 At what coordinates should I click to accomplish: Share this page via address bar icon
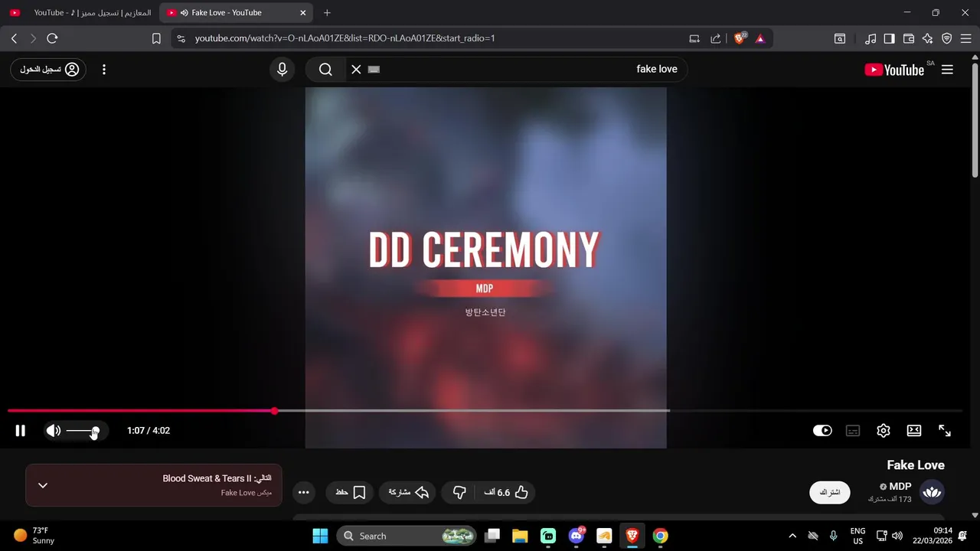(716, 38)
